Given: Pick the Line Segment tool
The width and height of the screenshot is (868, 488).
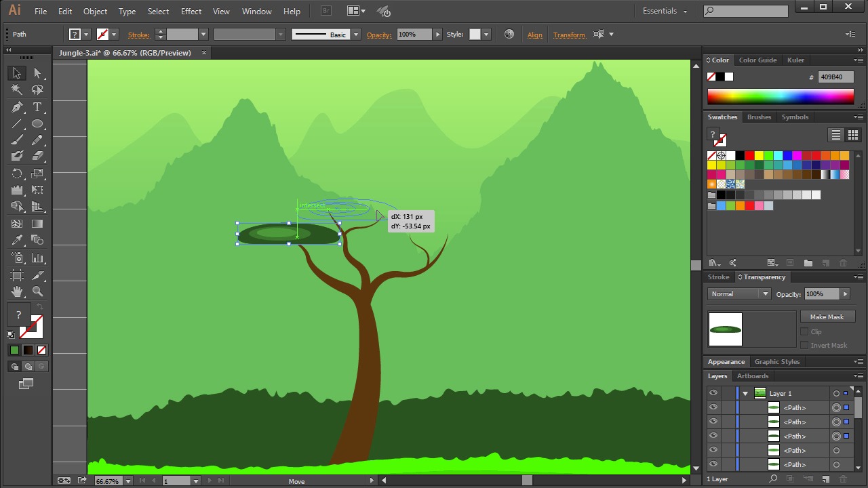Looking at the screenshot, I should tap(17, 124).
